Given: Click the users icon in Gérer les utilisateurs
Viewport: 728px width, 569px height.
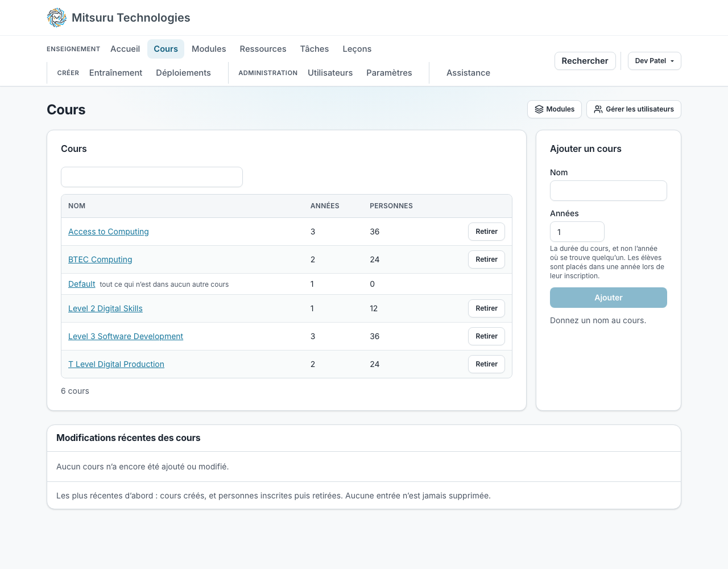Looking at the screenshot, I should coord(598,109).
